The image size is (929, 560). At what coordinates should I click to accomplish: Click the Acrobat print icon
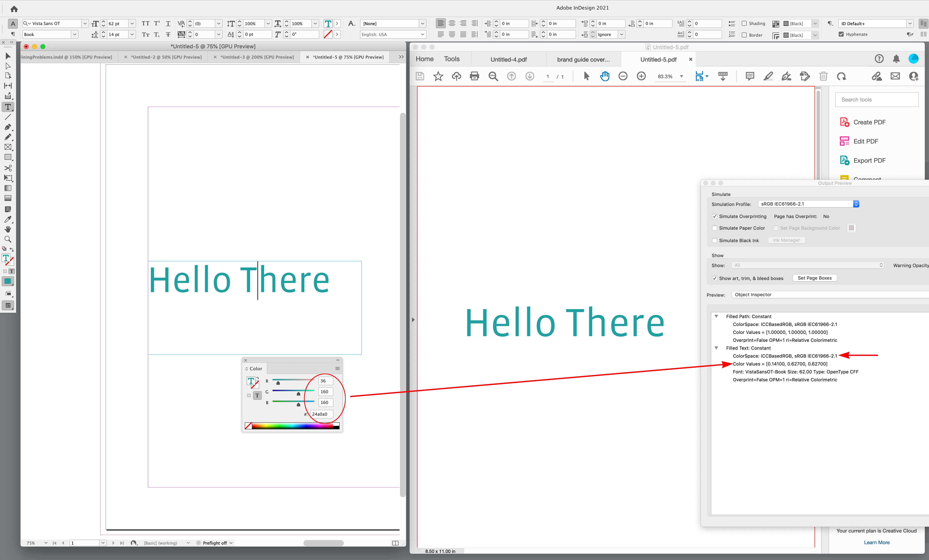[x=474, y=77]
